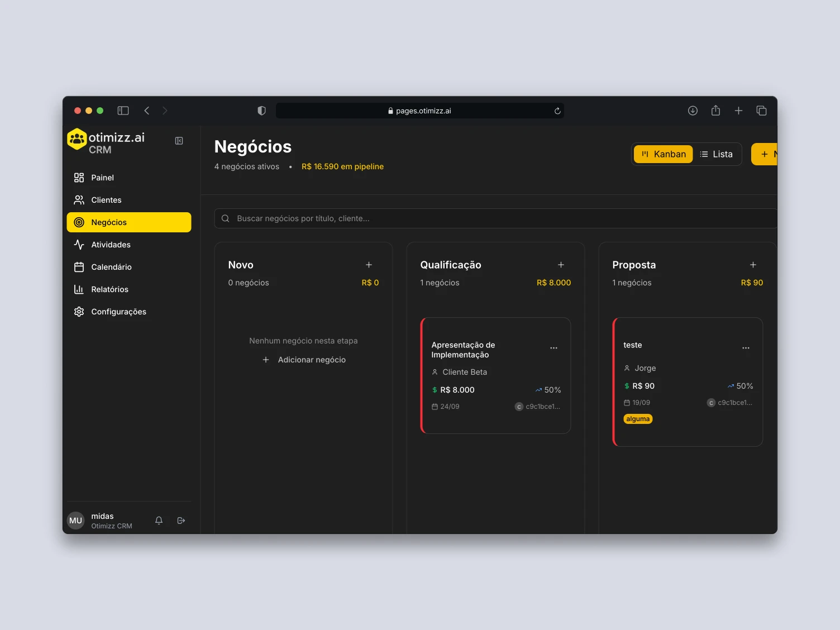
Task: Open notifications bell in sidebar footer
Action: click(159, 521)
